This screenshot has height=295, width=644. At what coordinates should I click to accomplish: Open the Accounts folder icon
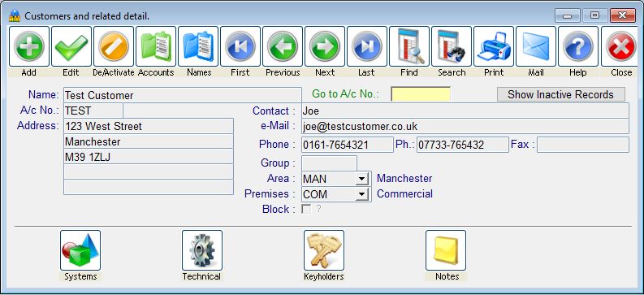click(x=156, y=46)
